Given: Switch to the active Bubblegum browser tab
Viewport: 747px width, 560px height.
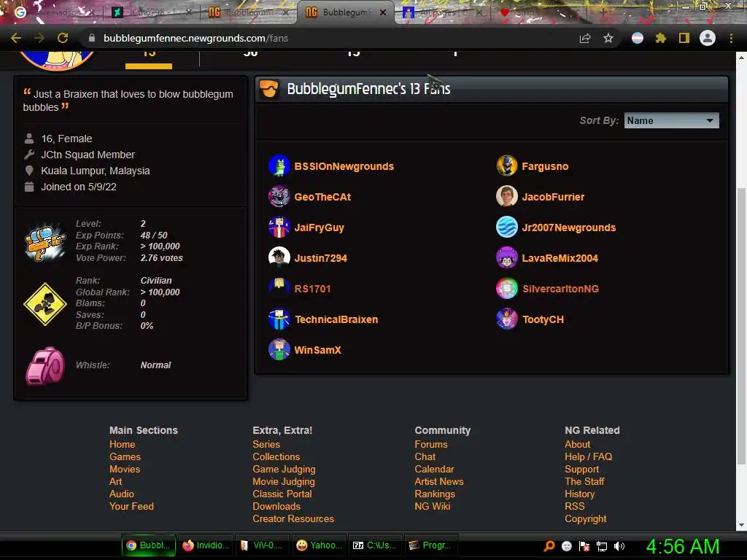Looking at the screenshot, I should (346, 12).
